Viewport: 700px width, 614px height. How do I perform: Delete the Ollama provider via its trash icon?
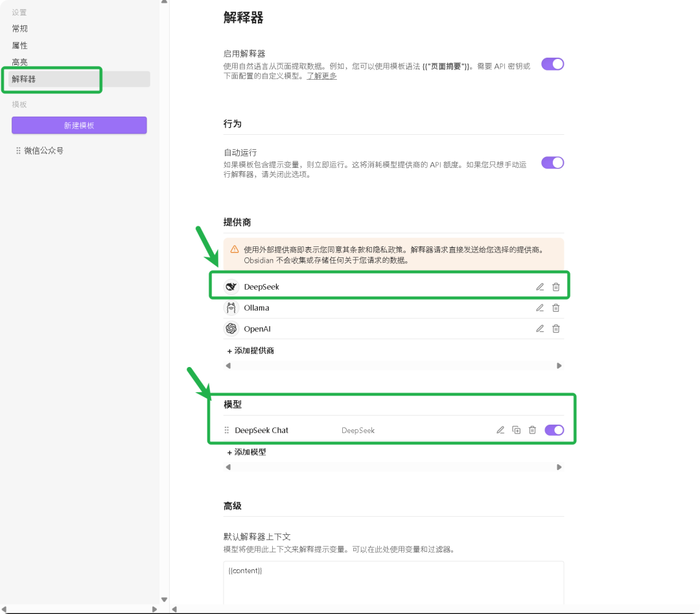pos(556,307)
